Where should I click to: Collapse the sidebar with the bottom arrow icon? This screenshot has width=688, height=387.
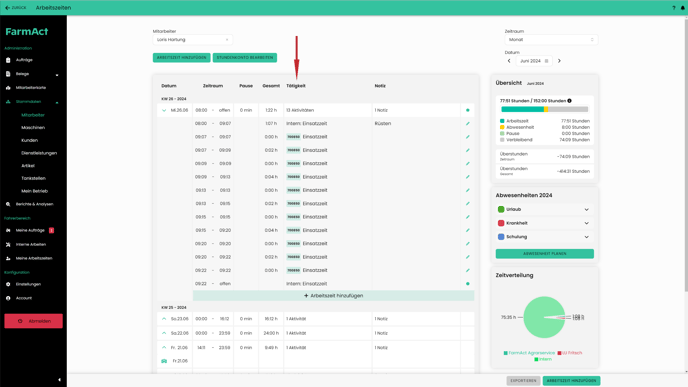pyautogui.click(x=59, y=380)
